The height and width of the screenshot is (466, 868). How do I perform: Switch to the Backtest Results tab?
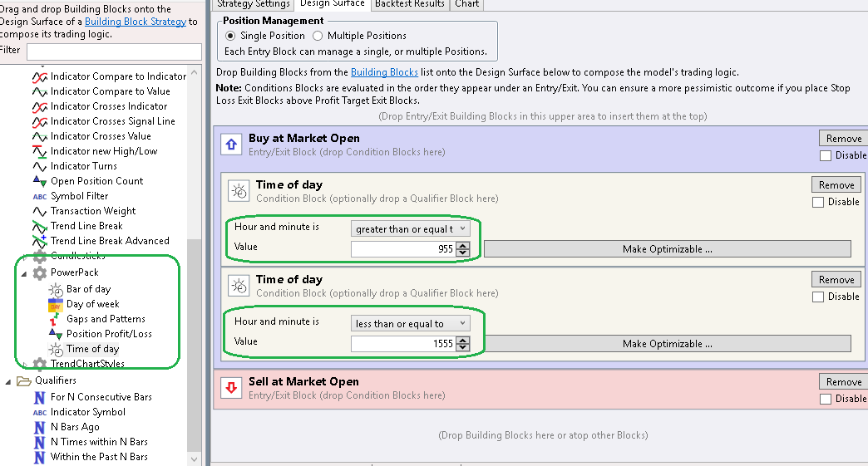409,4
